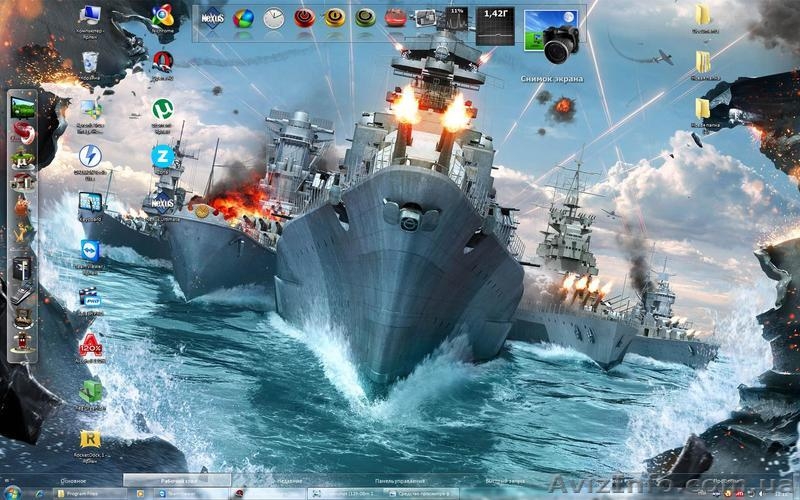
Task: Click the red power button in dock
Action: (304, 18)
